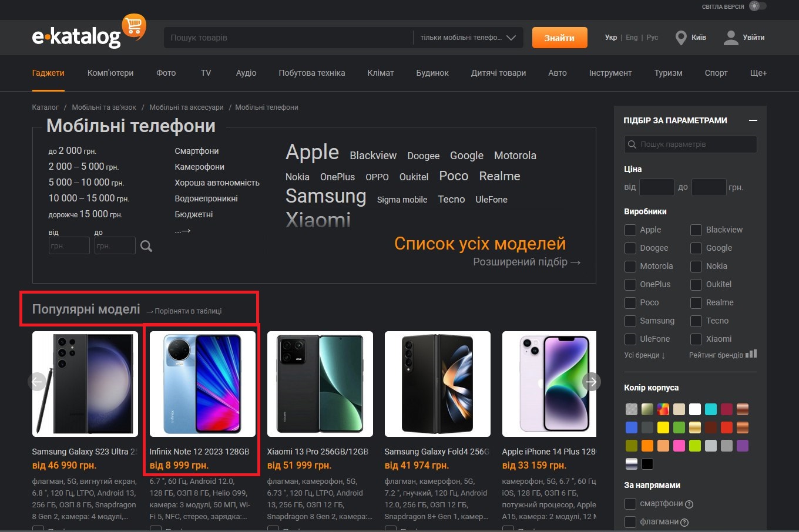The height and width of the screenshot is (532, 799).
Task: Open the Розширений підбір advanced selection
Action: (527, 262)
